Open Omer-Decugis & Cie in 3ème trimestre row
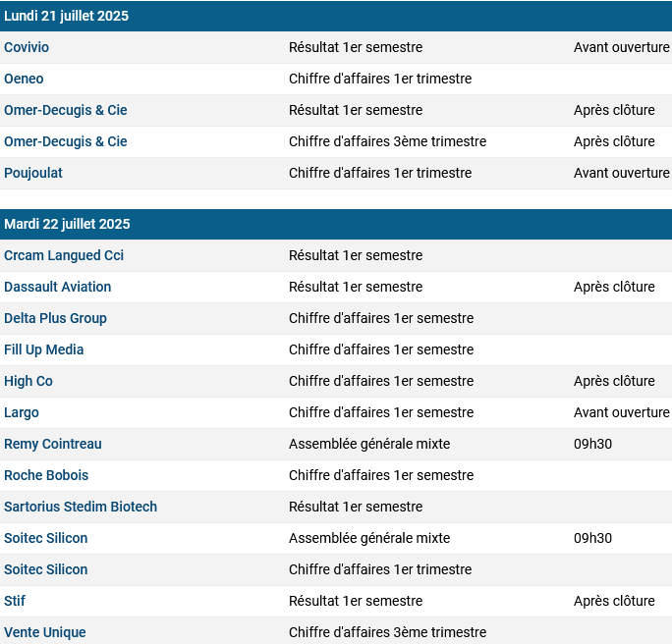The width and height of the screenshot is (672, 644). click(x=66, y=141)
